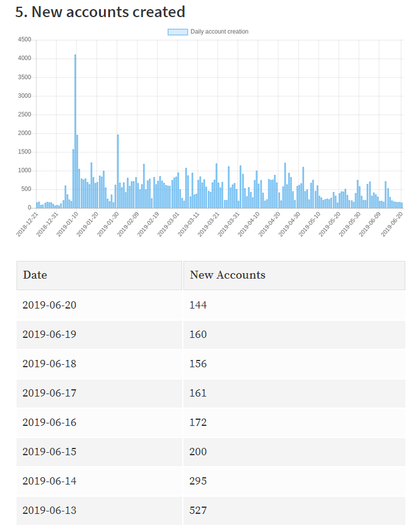Select the 2019-06-15 date cell
The height and width of the screenshot is (531, 420).
(50, 452)
